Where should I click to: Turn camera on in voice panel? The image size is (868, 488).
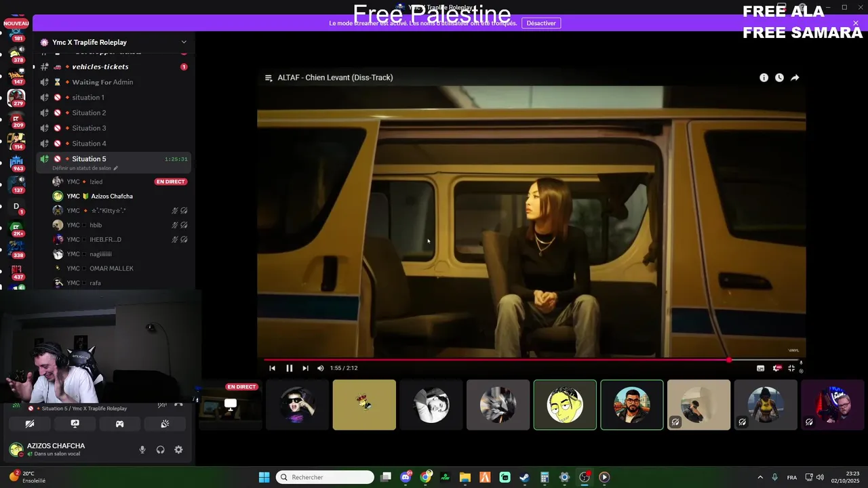click(x=29, y=424)
